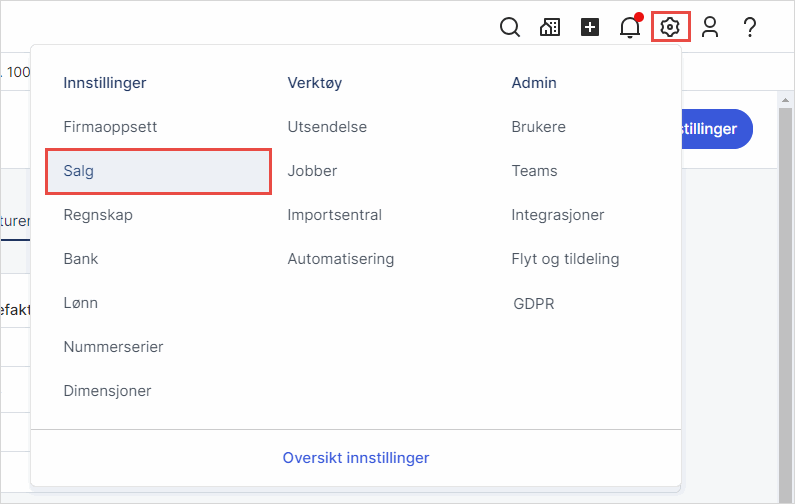
Task: Open the user profile icon
Action: [710, 28]
